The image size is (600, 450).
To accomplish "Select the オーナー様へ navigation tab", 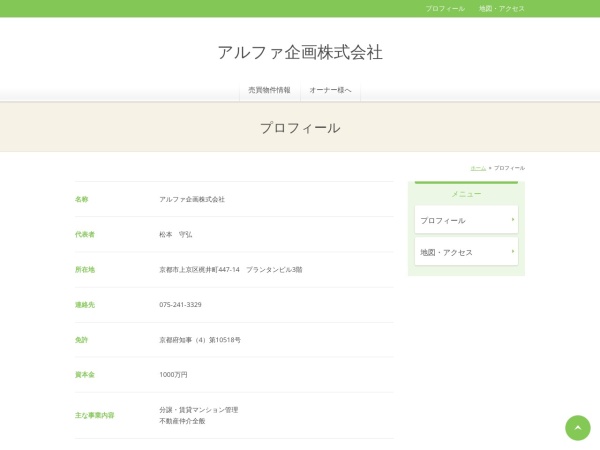I will pyautogui.click(x=330, y=90).
